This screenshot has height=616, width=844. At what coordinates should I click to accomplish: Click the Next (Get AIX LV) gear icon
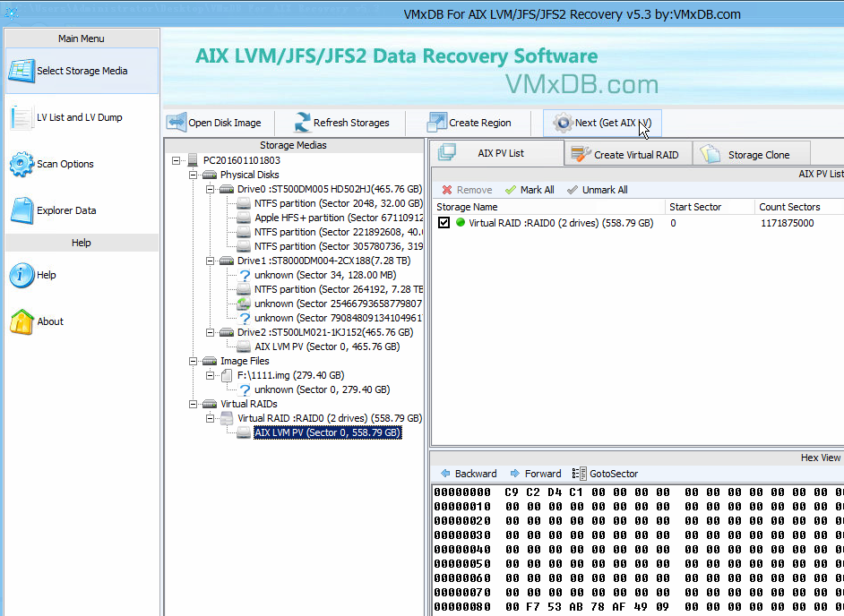pos(563,123)
